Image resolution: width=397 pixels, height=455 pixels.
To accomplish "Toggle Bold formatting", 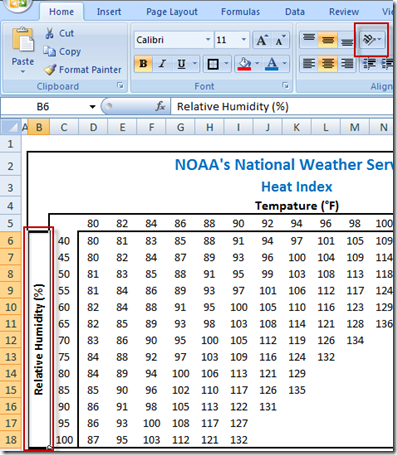I will coord(143,63).
